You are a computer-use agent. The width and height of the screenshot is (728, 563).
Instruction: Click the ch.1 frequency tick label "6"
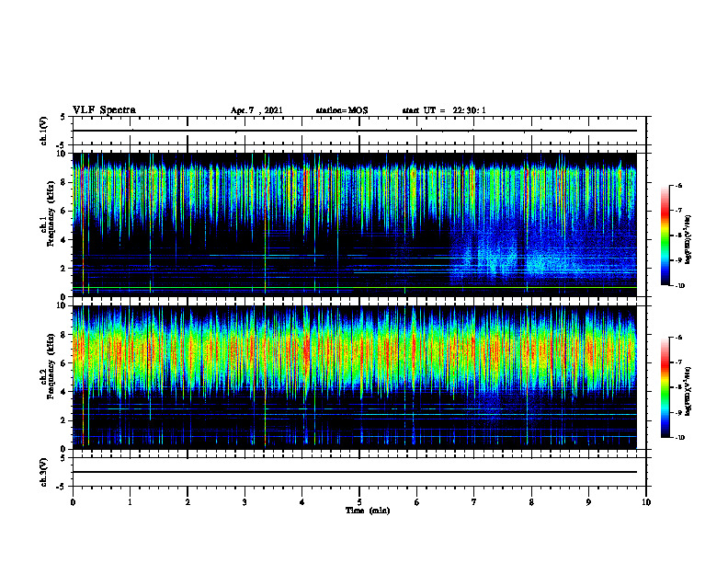[63, 211]
